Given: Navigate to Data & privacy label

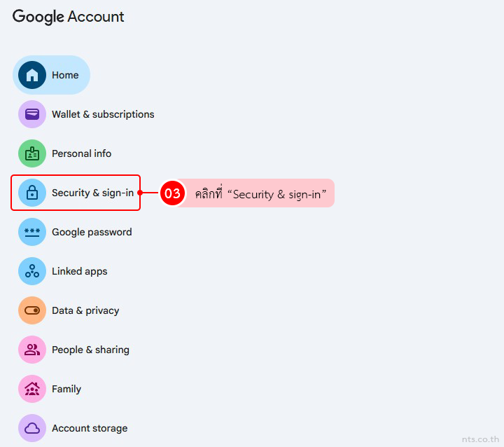Looking at the screenshot, I should pos(85,310).
